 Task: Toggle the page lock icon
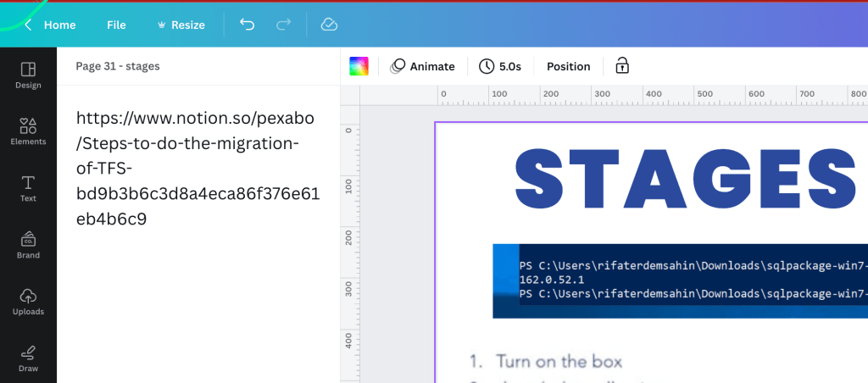[622, 66]
